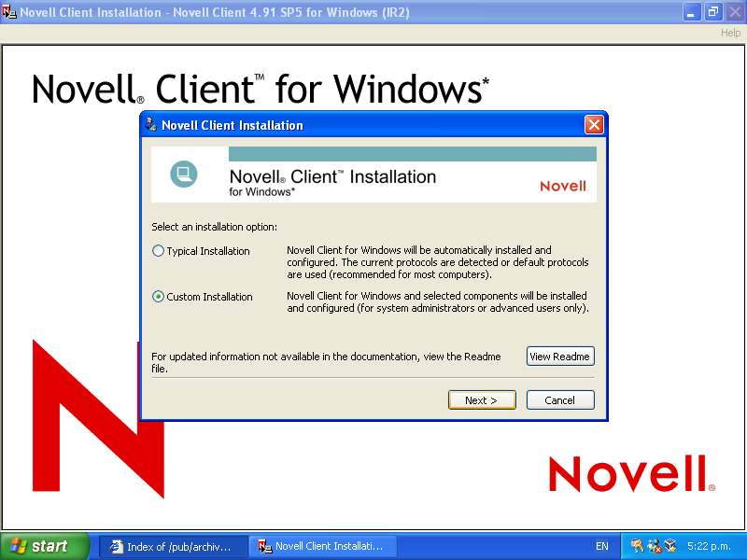Click the red Novell logo in banner
Screen dimensions: 747x560
tap(564, 186)
